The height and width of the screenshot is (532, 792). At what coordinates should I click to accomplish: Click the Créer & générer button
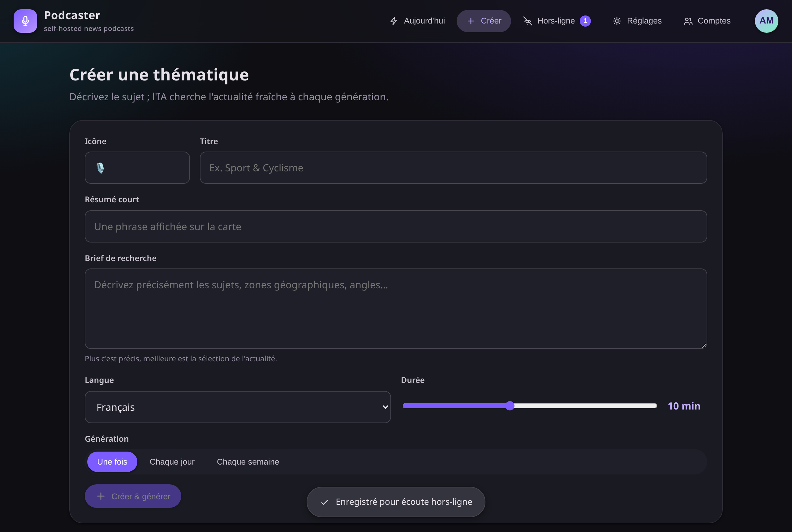click(x=133, y=496)
